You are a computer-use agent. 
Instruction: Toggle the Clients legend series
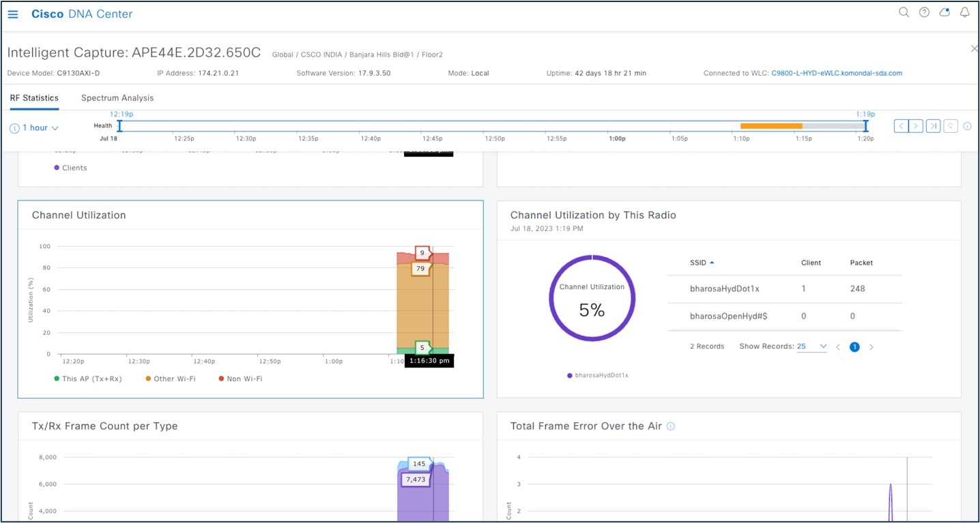(70, 168)
